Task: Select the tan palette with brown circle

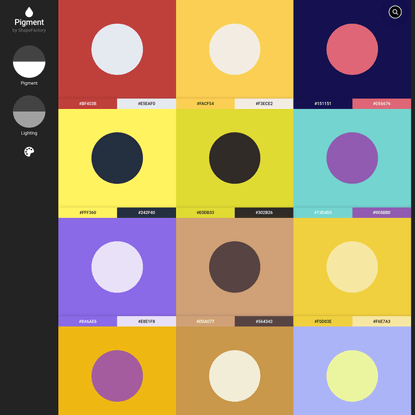Action: (x=235, y=267)
